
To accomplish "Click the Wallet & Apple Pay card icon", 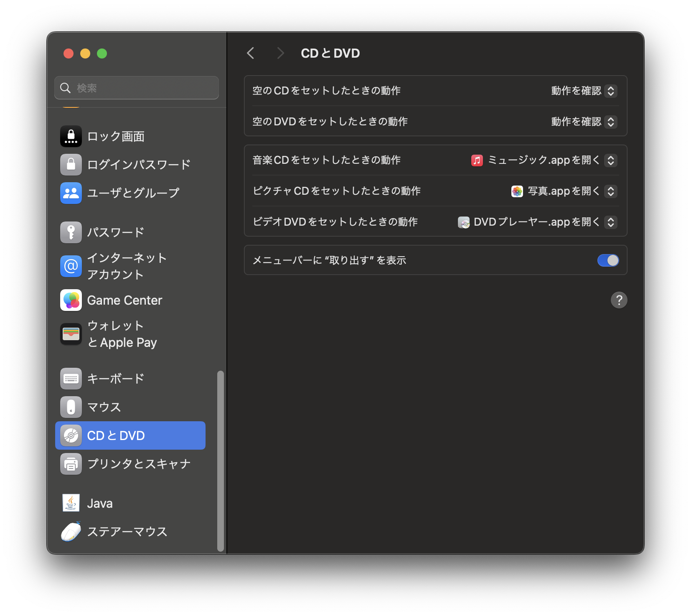I will tap(71, 334).
